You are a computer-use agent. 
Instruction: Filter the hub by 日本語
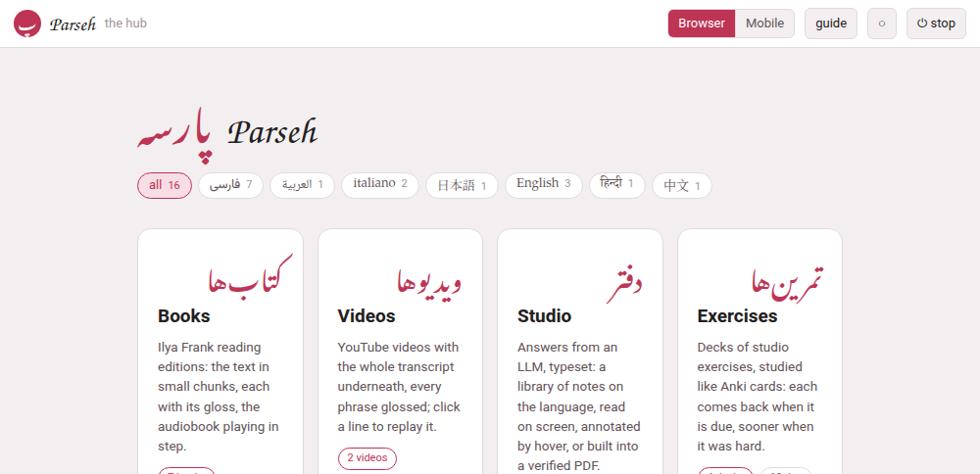462,185
